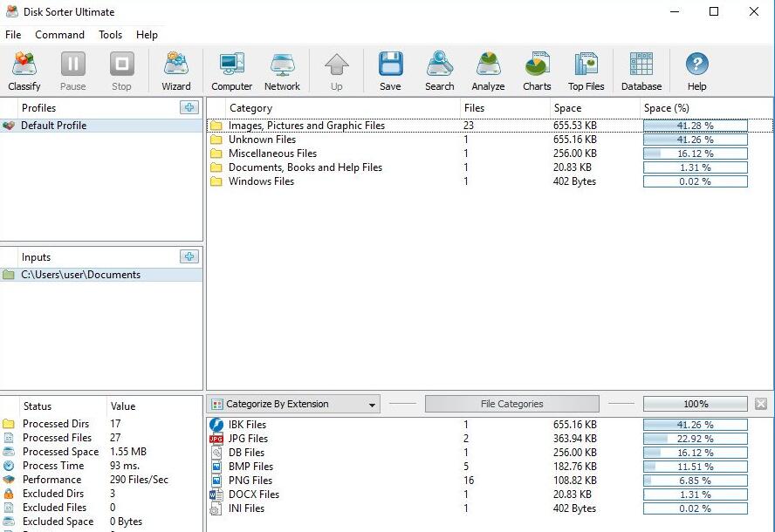Viewport: 775px width, 532px height.
Task: Select the C:\Users\user\Documents input
Action: click(101, 275)
